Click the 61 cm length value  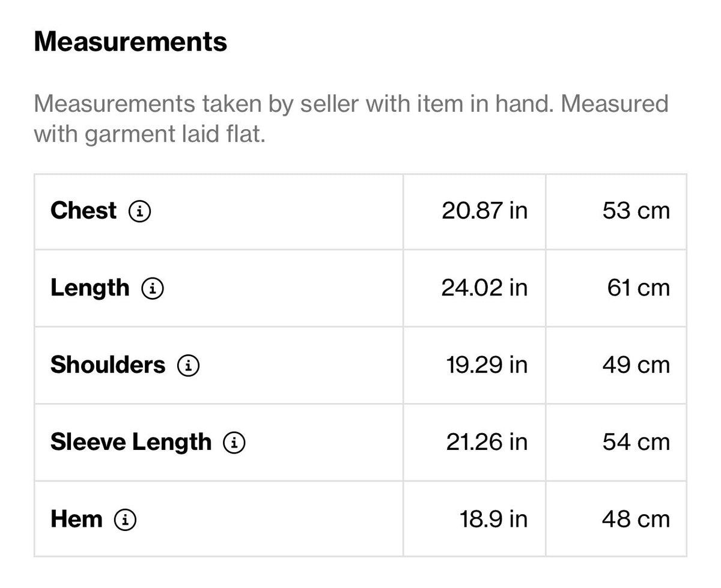638,288
